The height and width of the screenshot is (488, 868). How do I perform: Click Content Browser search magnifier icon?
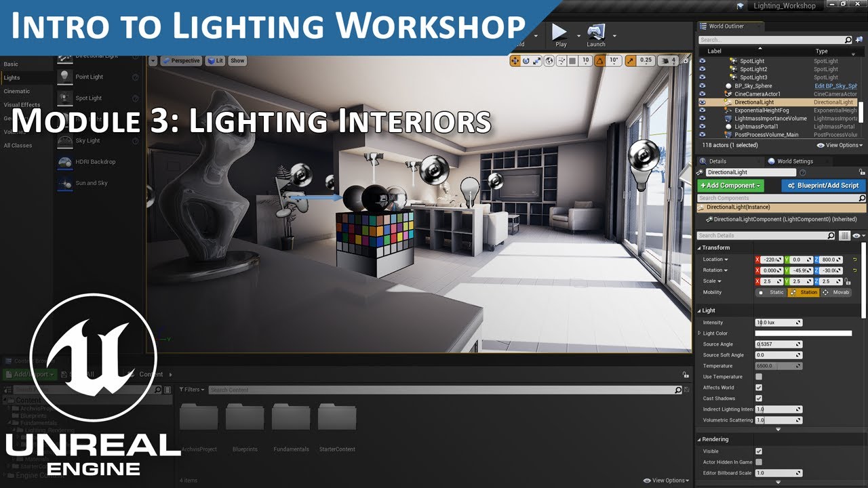pos(677,390)
